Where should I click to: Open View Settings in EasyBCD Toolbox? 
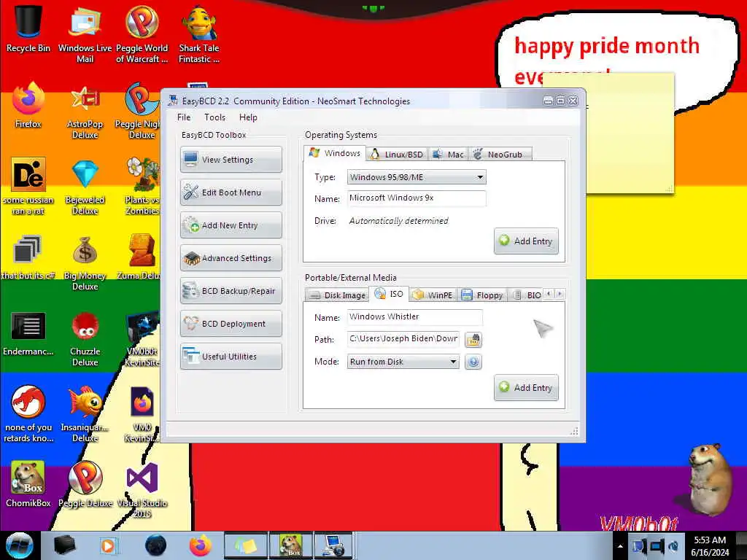pyautogui.click(x=231, y=160)
